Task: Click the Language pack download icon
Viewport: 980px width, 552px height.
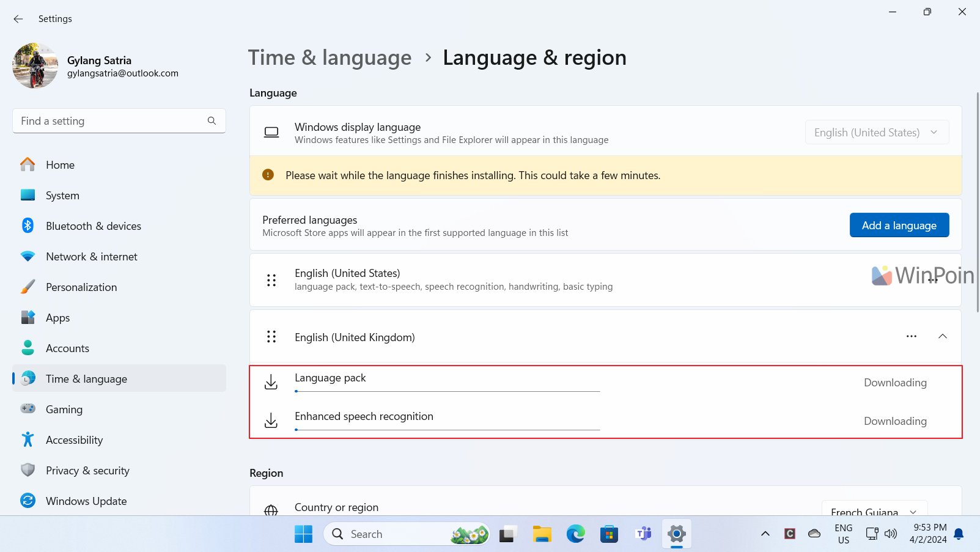Action: [271, 383]
